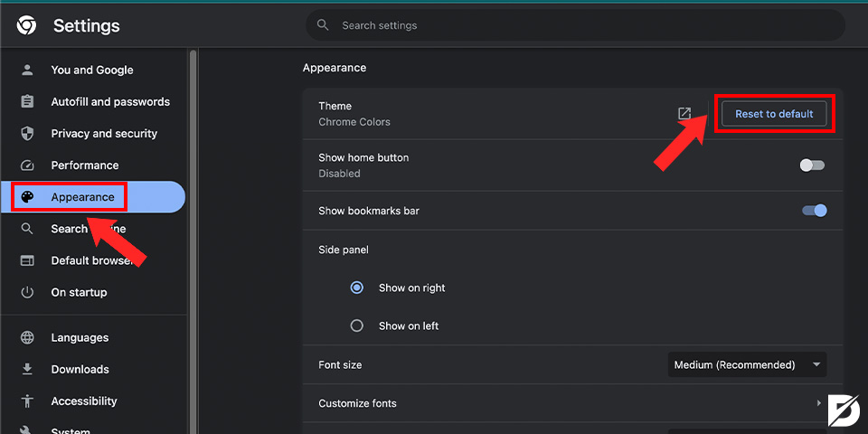The width and height of the screenshot is (868, 434).
Task: Click the Languages globe icon
Action: (x=27, y=337)
